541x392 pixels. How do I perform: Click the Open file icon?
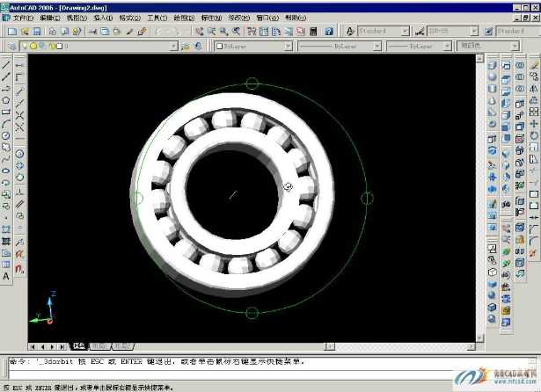click(25, 31)
